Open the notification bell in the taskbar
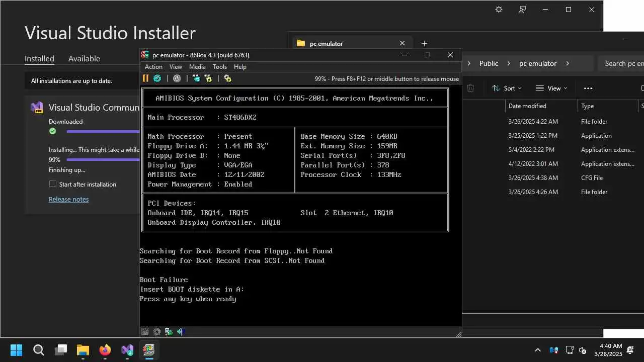Screen dimensions: 644x362 pos(630,350)
